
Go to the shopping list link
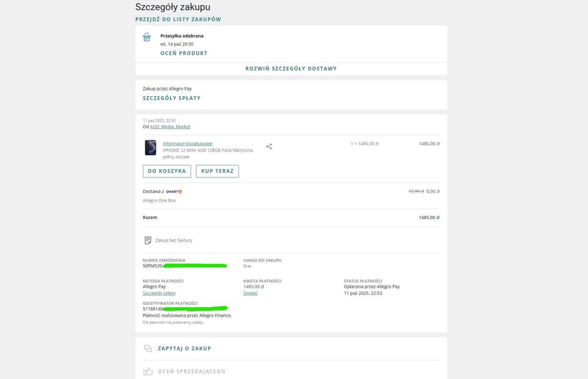178,19
